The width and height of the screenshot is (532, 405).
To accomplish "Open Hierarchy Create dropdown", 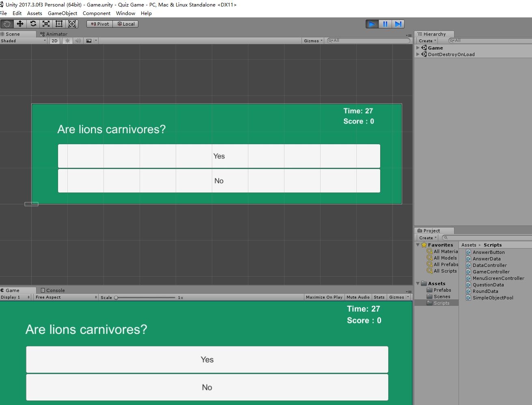I will point(427,41).
